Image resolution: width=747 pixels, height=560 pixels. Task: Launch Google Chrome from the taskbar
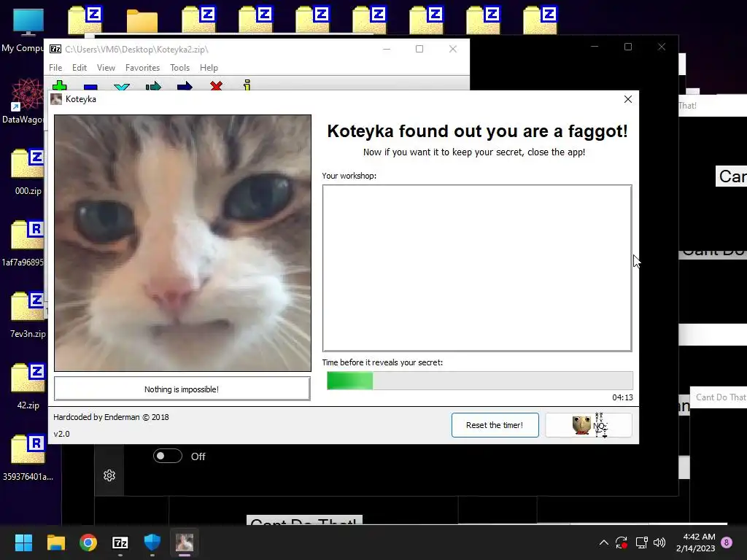point(88,542)
